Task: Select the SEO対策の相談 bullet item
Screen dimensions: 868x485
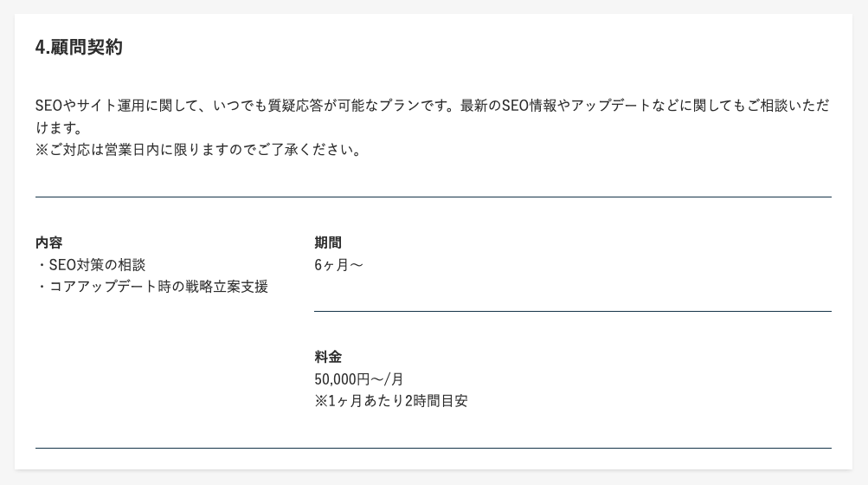Action: pyautogui.click(x=91, y=265)
